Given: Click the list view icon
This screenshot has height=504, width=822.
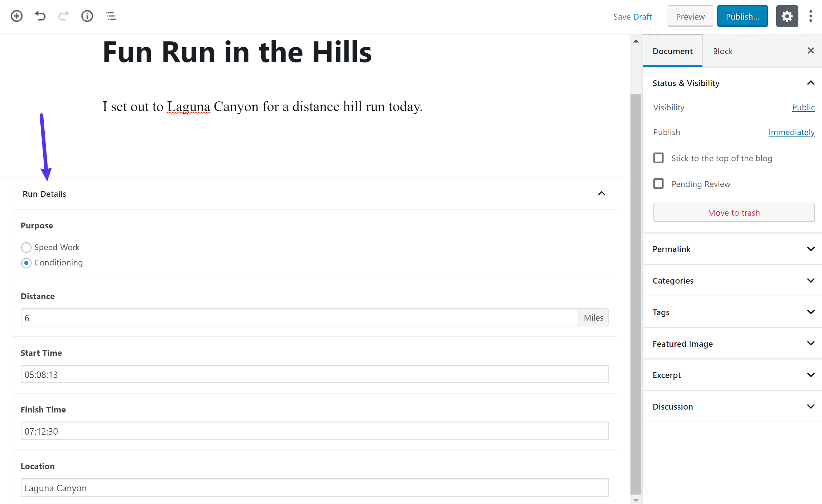Looking at the screenshot, I should 110,16.
